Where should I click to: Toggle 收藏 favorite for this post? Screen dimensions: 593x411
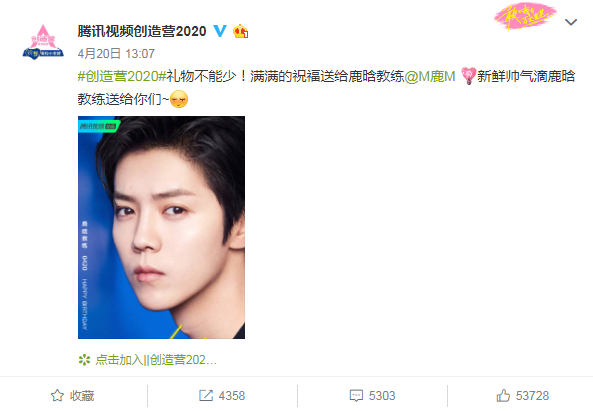(x=73, y=395)
